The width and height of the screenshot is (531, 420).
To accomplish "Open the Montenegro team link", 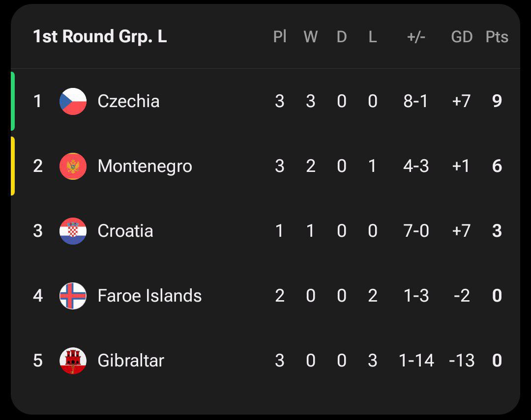I will click(x=145, y=166).
